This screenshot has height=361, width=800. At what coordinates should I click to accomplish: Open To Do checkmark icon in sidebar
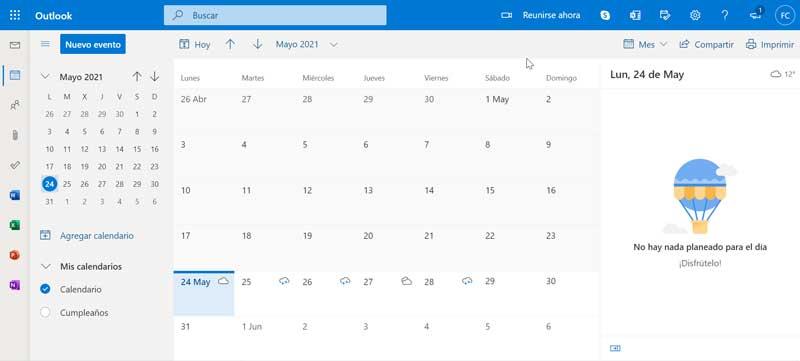15,165
